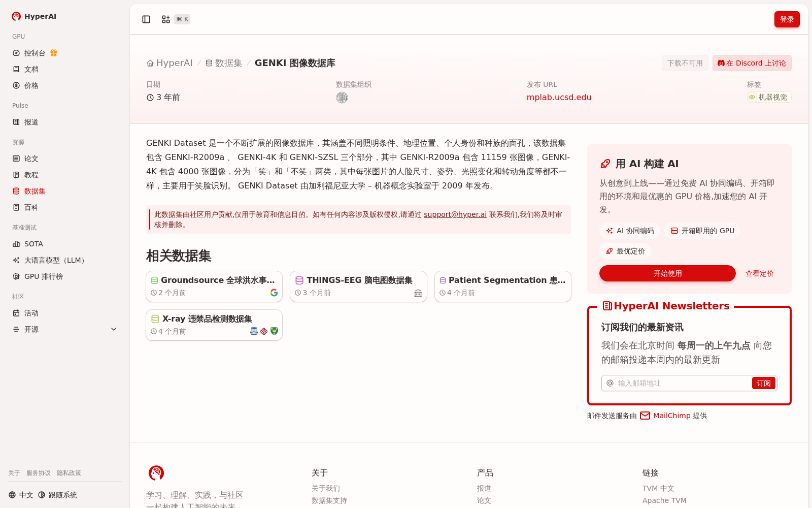
Task: Click HyperAI home breadcrumb
Action: click(170, 63)
